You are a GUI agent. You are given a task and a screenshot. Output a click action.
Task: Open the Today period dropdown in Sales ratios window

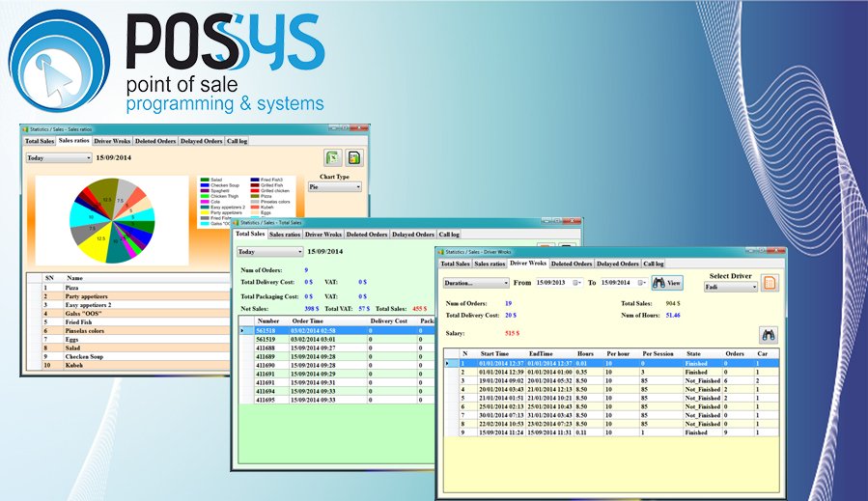coord(59,158)
